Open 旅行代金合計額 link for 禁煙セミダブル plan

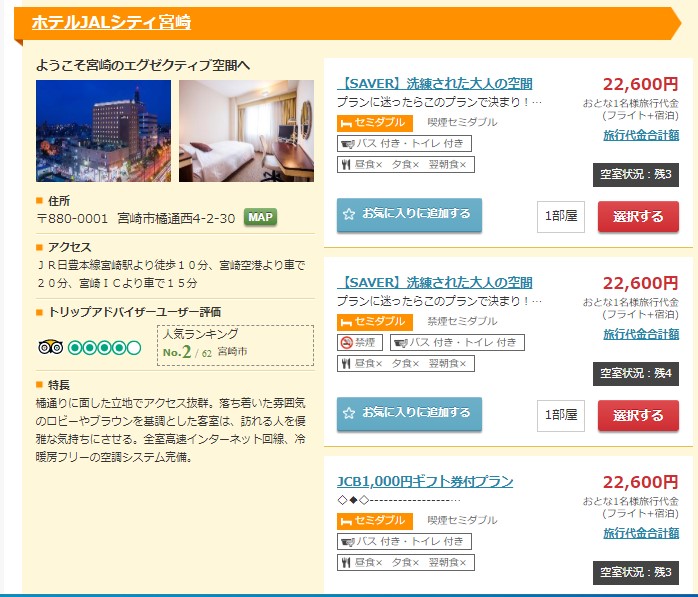click(641, 334)
